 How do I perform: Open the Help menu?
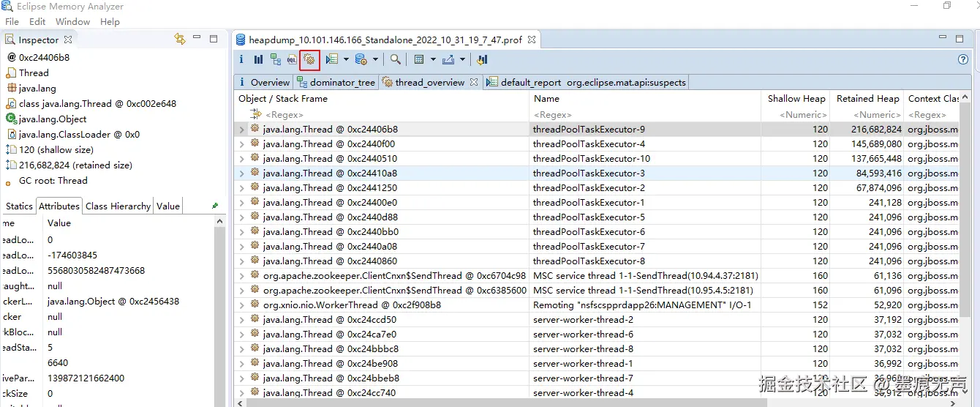pyautogui.click(x=110, y=22)
